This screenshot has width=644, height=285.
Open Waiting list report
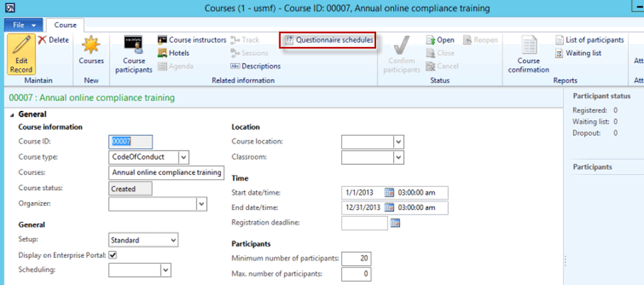click(579, 53)
